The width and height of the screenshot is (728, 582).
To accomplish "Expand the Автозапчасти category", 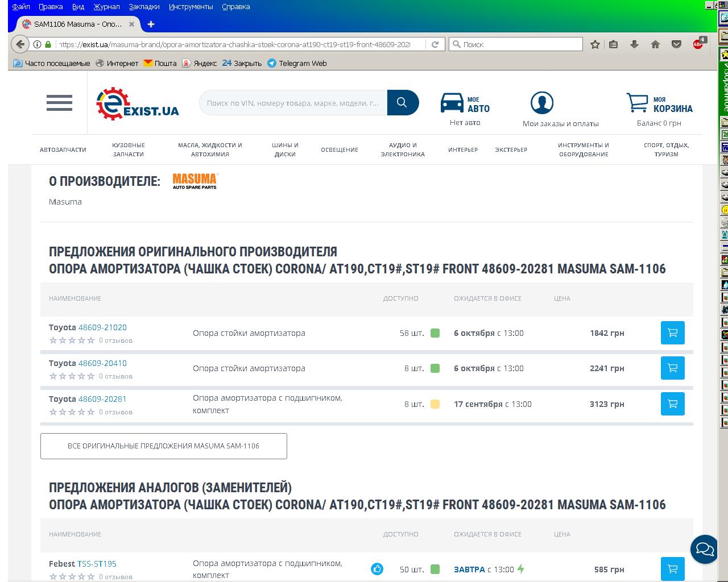I will pyautogui.click(x=63, y=150).
